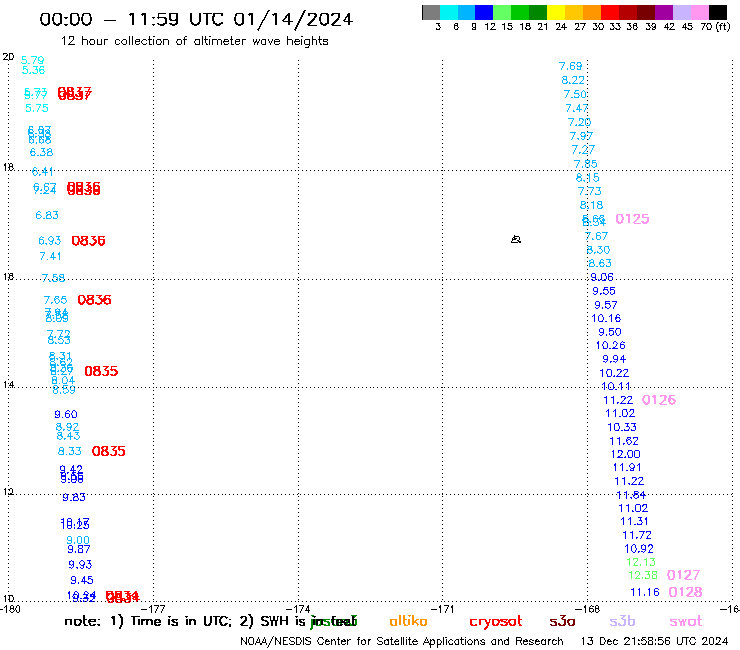The width and height of the screenshot is (740, 650).
Task: Click the '13 Dec 21:58:56 UTC 2024' timestamp
Action: [x=654, y=641]
